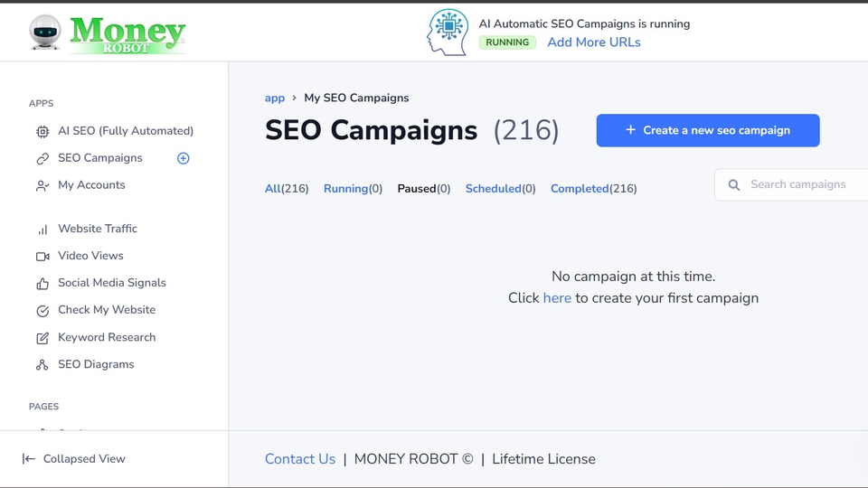Click the Check My Website checkmark icon

pyautogui.click(x=42, y=311)
